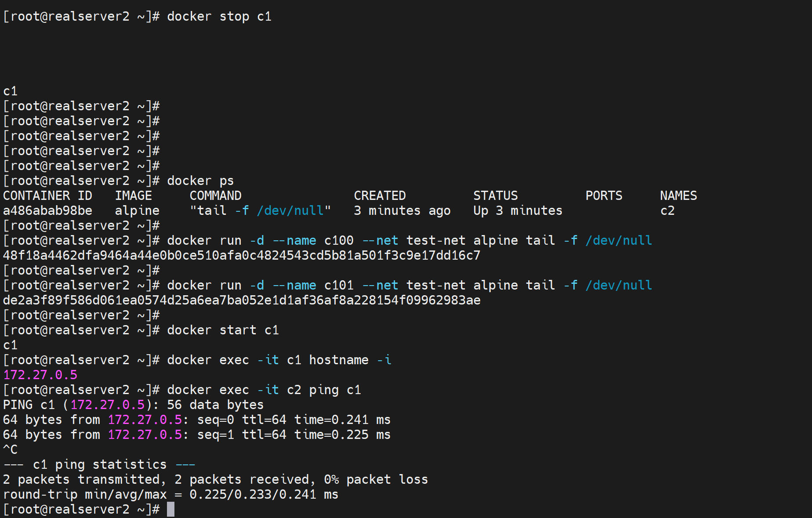Click 'c101' in the docker run command
Viewport: 812px width, 518px height.
point(338,286)
